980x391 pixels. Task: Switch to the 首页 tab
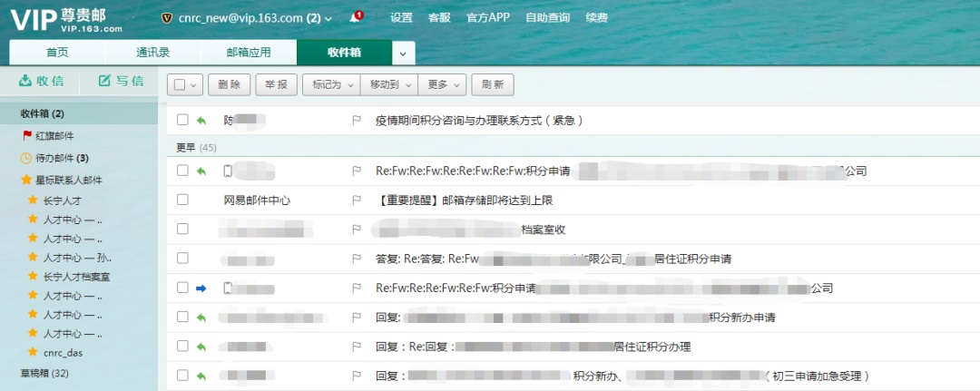[57, 53]
